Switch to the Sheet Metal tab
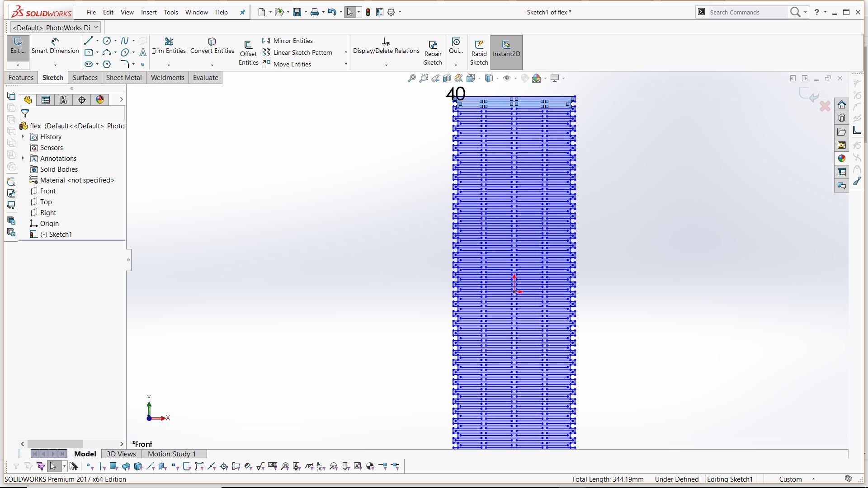The image size is (868, 488). click(x=124, y=78)
